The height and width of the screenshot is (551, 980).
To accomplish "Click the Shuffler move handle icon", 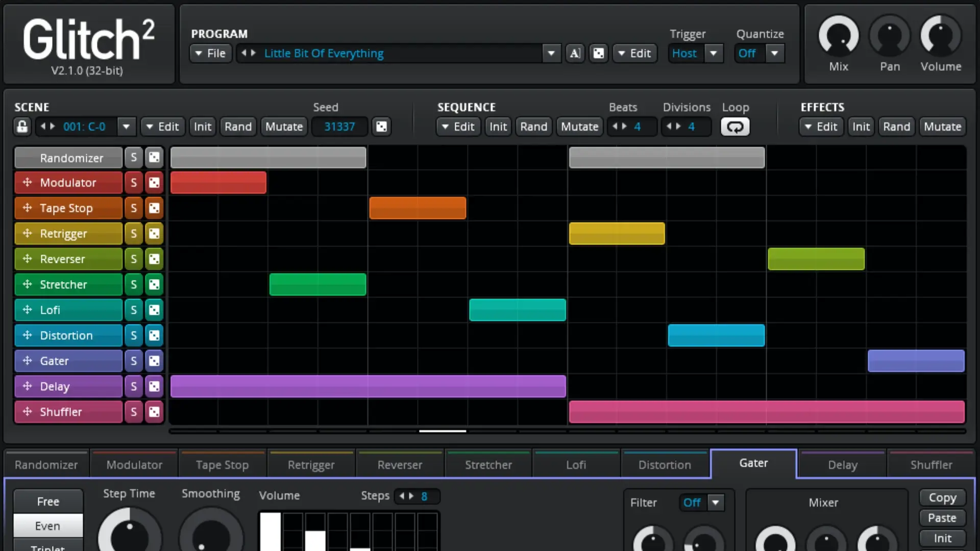I will click(28, 412).
